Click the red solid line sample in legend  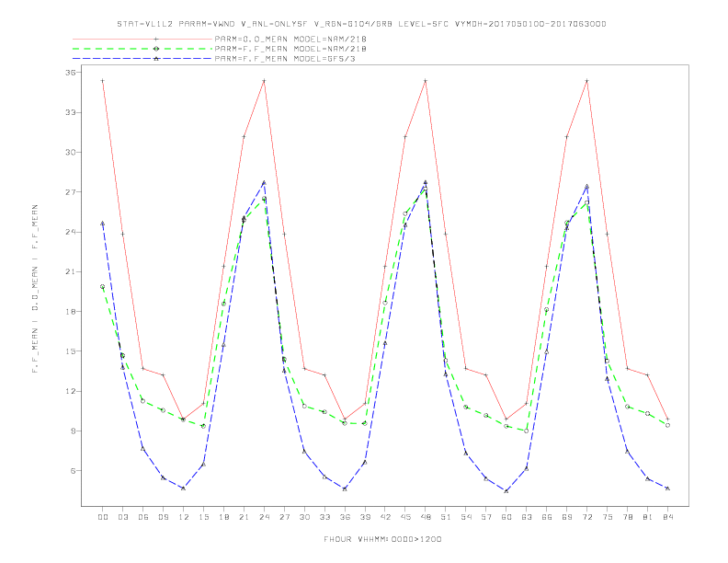pos(142,39)
